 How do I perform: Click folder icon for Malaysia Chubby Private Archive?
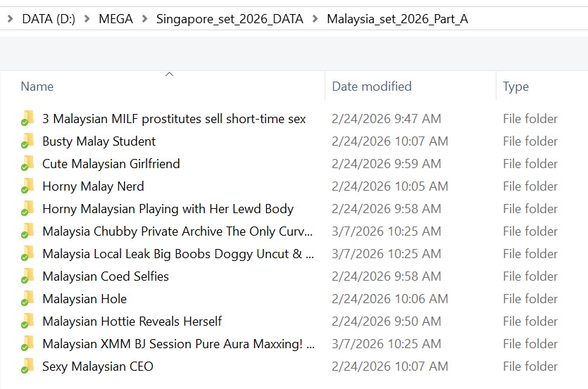27,231
